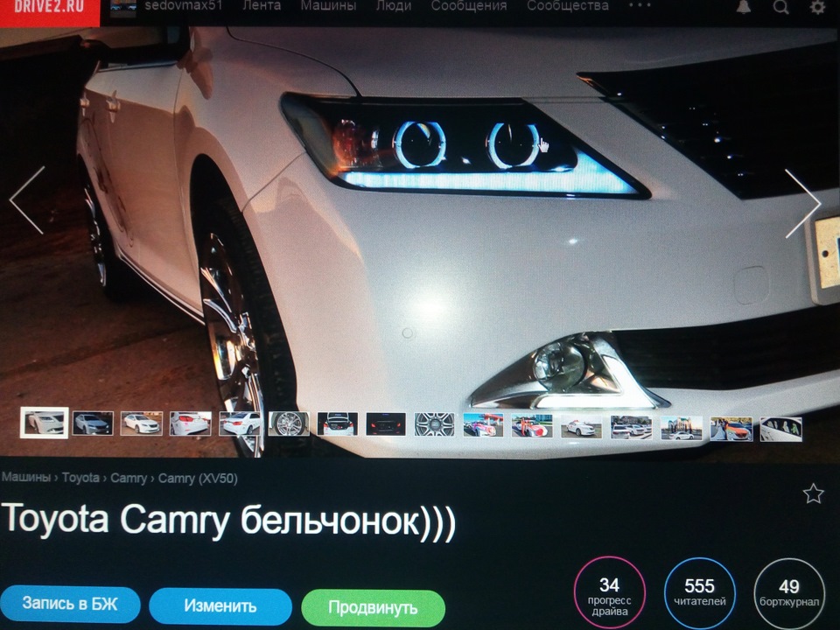Select the chrome wheel on car thumbnail
The height and width of the screenshot is (630, 840).
[289, 423]
